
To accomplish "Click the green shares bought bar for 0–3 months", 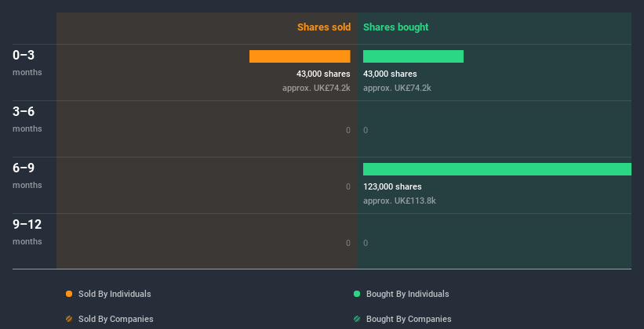I will [x=413, y=56].
